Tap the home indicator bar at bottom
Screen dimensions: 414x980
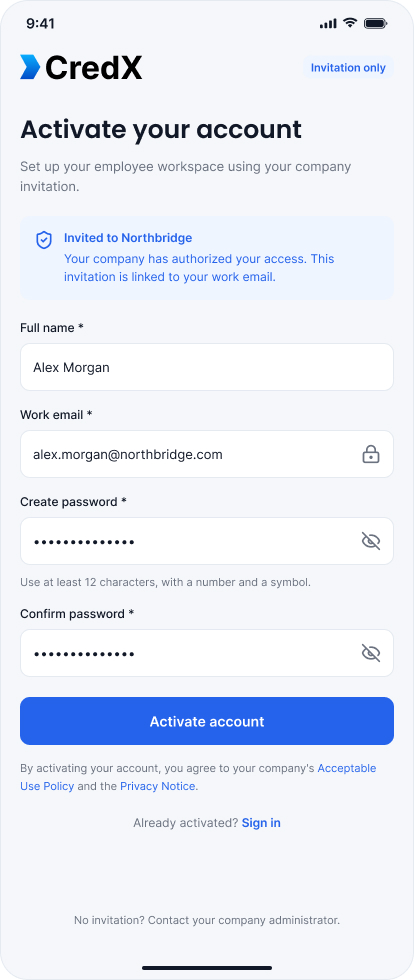pyautogui.click(x=207, y=968)
